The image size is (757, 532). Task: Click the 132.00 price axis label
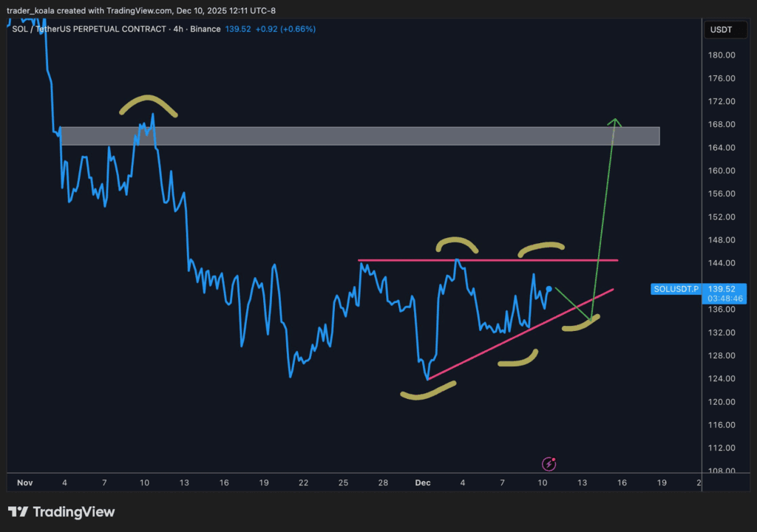(722, 332)
